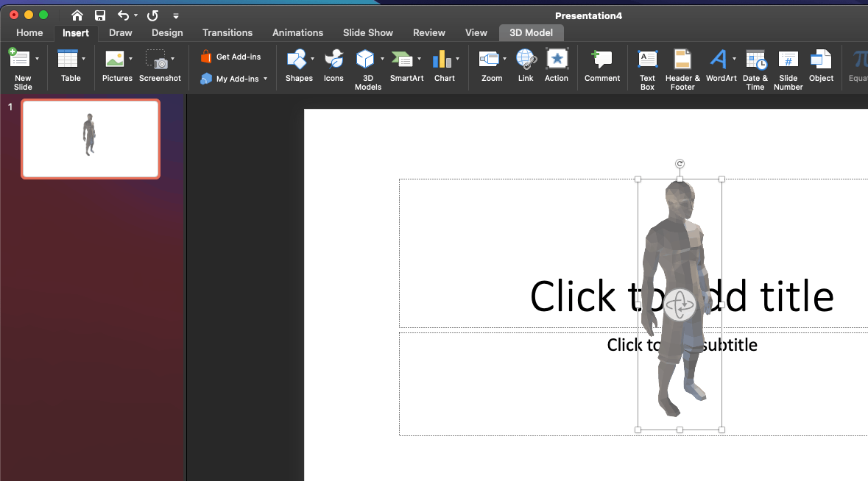Click the 'Click to add title' placeholder
The height and width of the screenshot is (481, 868).
pyautogui.click(x=682, y=296)
